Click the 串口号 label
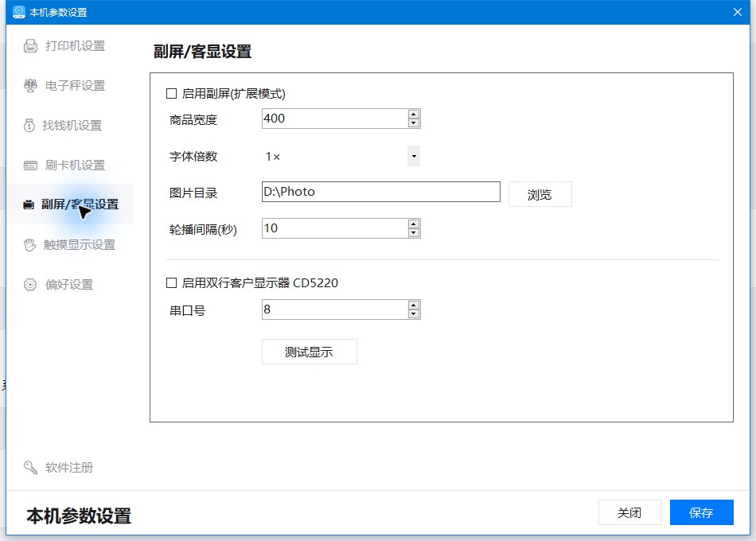Viewport: 756px width, 541px height. pos(188,311)
